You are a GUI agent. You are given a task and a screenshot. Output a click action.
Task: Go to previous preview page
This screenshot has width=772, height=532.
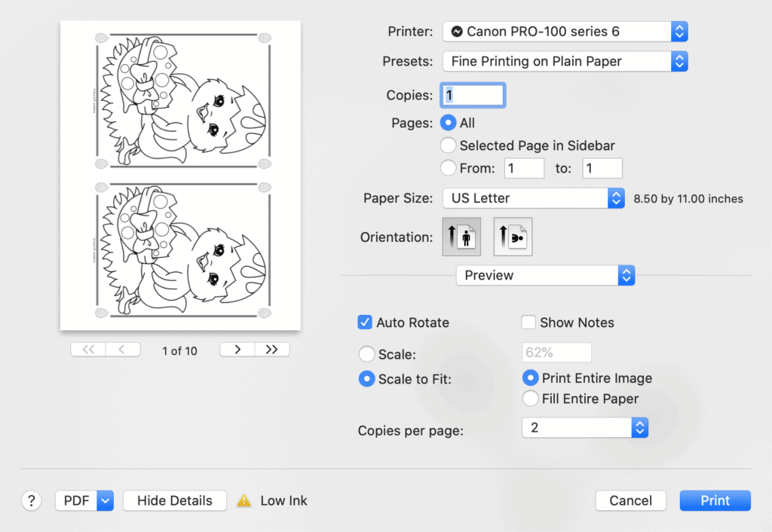(x=123, y=350)
